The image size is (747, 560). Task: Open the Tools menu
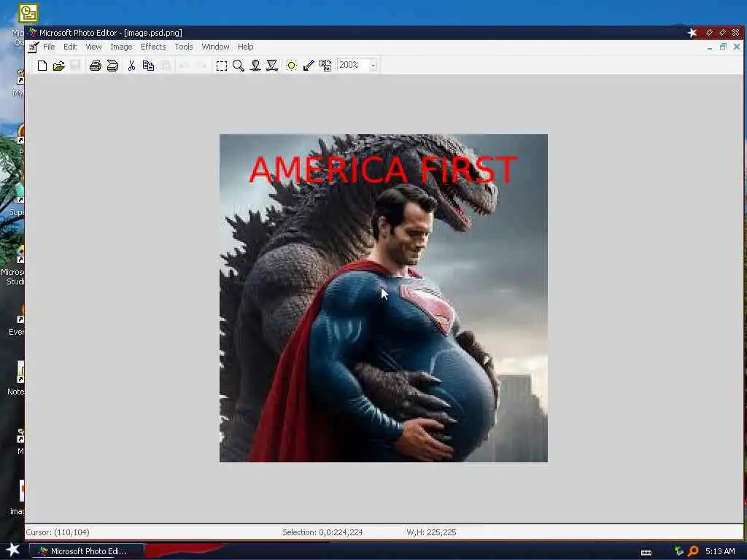point(183,47)
